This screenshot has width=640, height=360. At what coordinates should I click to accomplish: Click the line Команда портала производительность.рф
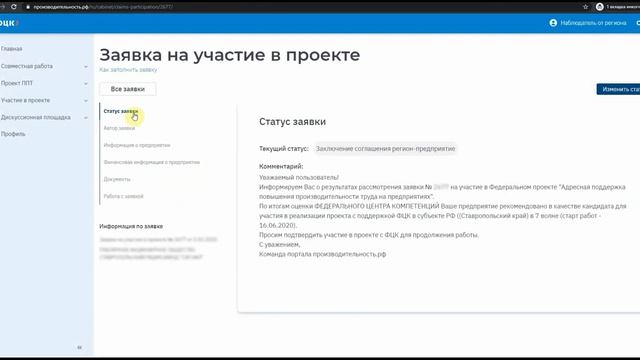(x=322, y=254)
